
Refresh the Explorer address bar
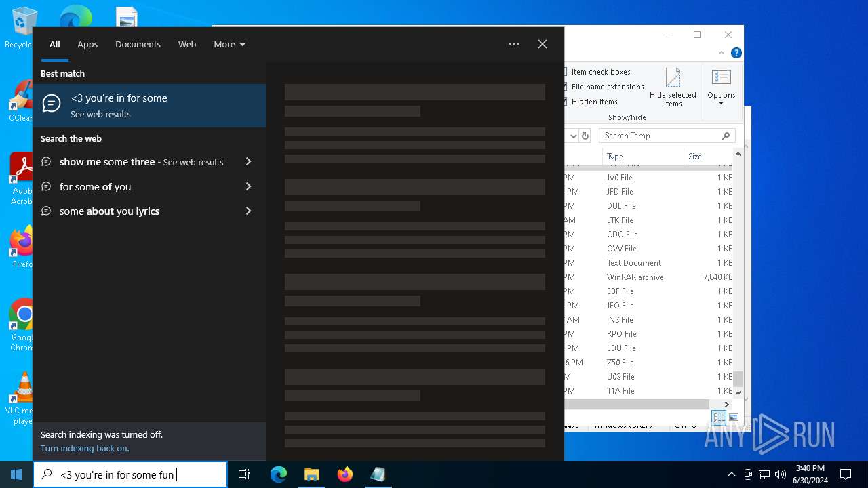click(x=585, y=136)
